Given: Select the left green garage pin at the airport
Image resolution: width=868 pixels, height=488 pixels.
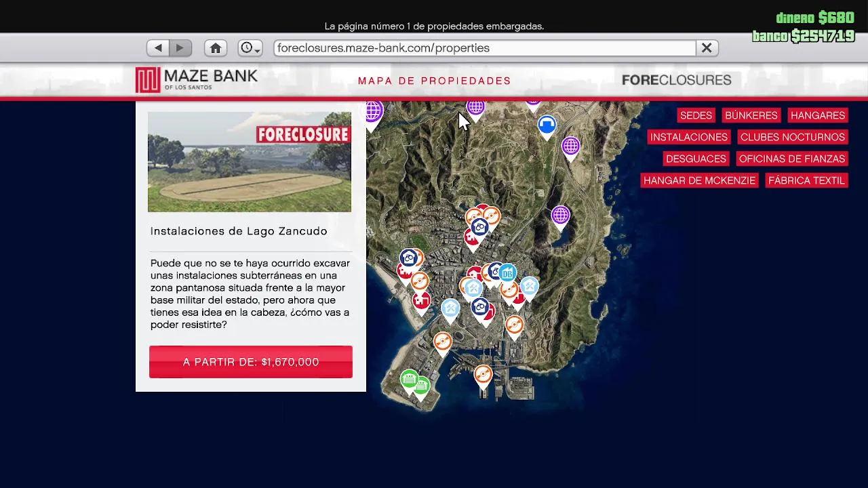Looking at the screenshot, I should tap(409, 380).
